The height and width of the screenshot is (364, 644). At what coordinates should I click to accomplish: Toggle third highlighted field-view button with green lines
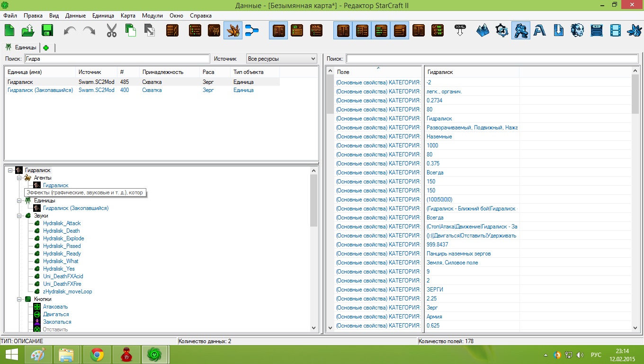click(381, 31)
